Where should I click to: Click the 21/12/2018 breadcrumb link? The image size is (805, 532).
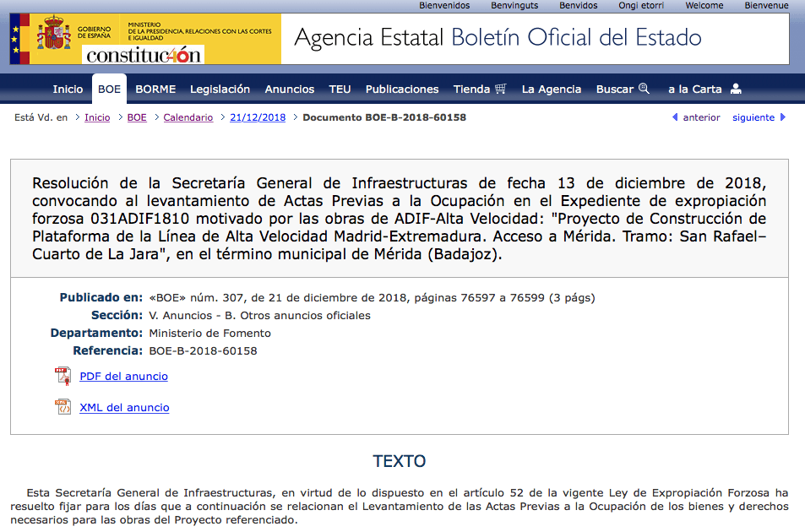(x=258, y=117)
